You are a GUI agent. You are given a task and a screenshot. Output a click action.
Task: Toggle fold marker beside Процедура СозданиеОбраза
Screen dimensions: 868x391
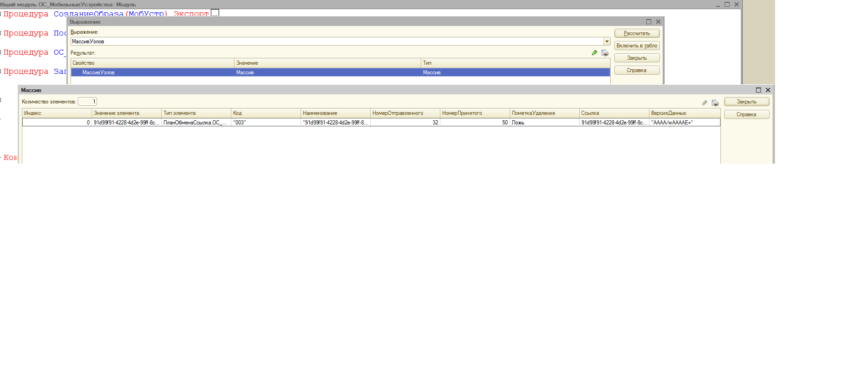coord(1,14)
